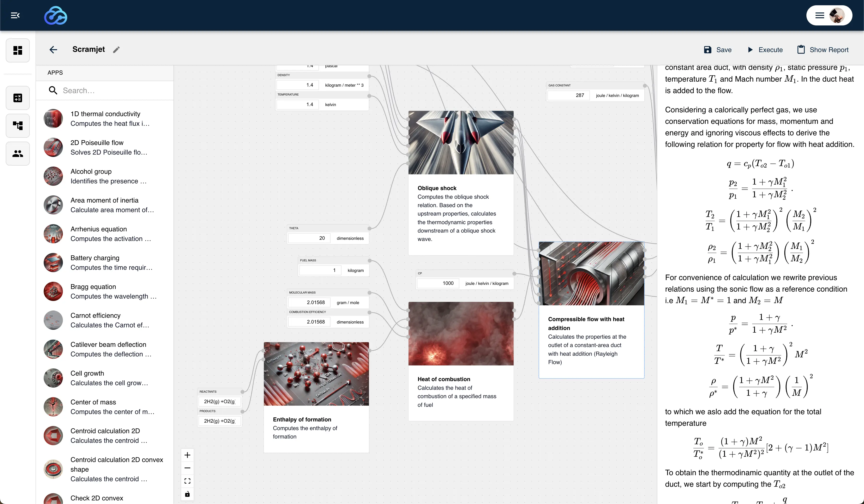Click the Molecular Mass output connector handle

pyautogui.click(x=369, y=293)
